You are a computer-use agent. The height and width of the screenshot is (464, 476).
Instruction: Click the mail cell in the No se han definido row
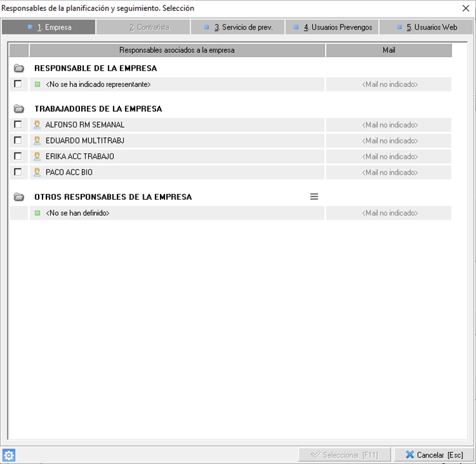tap(388, 213)
